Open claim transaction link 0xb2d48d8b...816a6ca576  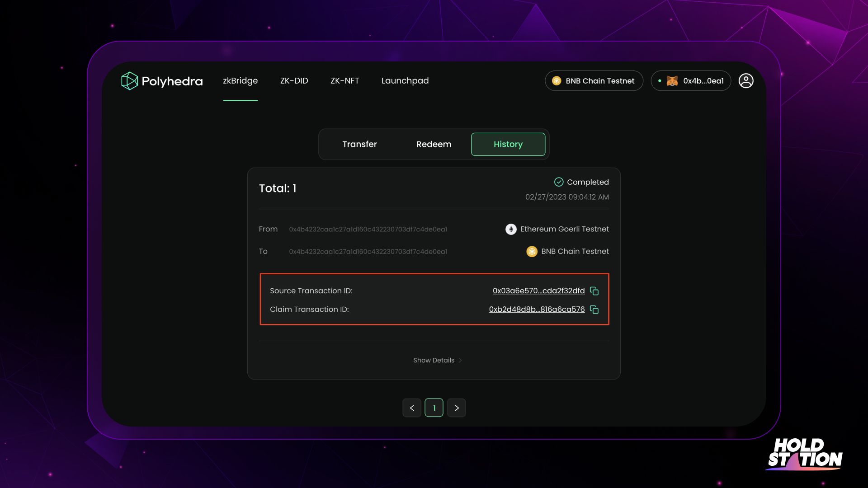pos(537,310)
